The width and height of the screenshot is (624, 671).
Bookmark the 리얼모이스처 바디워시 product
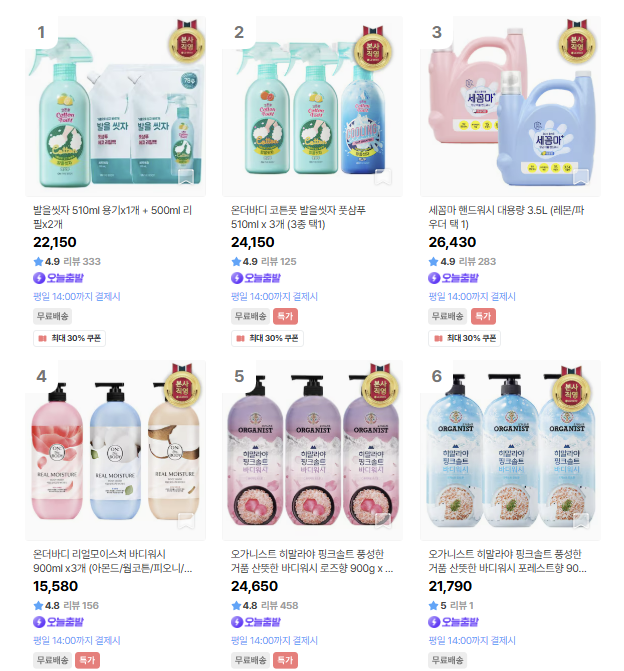coord(185,521)
